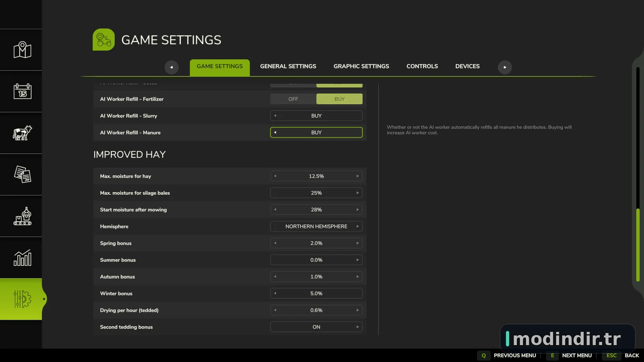Set AI Worker Refill Fertilizer to BUY

tap(339, 99)
